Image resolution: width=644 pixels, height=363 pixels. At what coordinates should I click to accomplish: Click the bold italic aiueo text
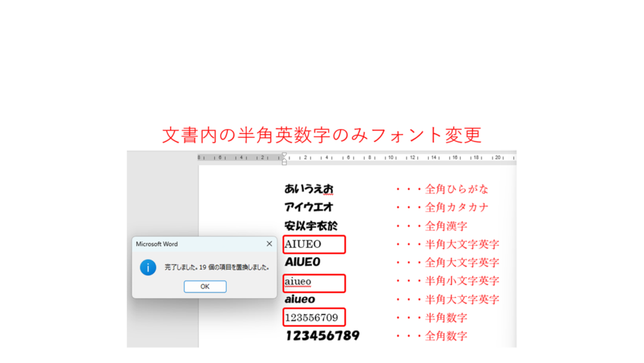pos(300,299)
